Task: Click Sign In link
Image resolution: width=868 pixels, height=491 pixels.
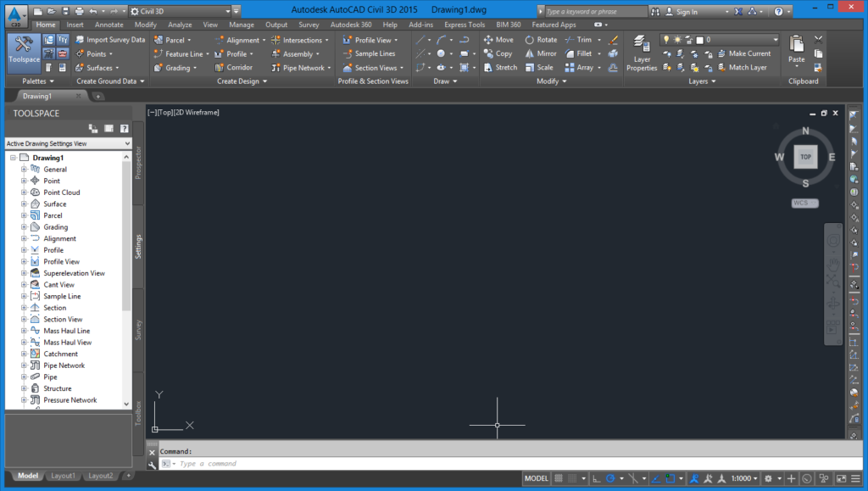Action: pos(681,12)
